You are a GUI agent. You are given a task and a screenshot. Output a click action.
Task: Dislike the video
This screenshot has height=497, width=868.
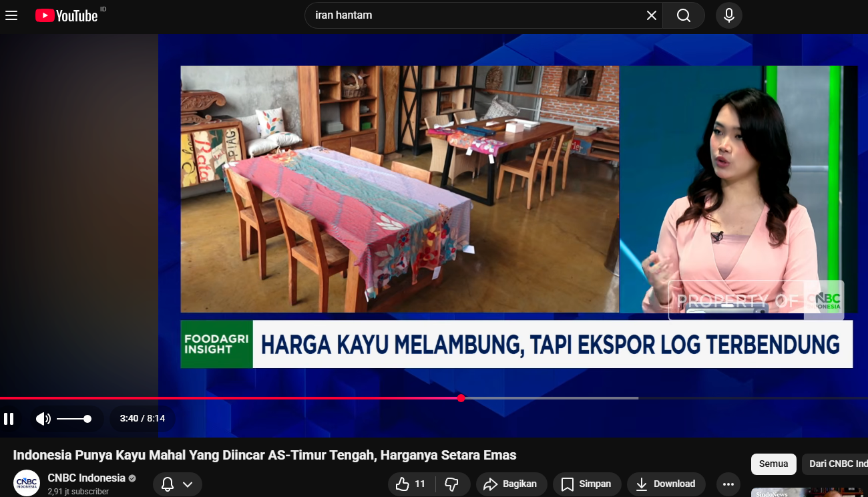(452, 484)
